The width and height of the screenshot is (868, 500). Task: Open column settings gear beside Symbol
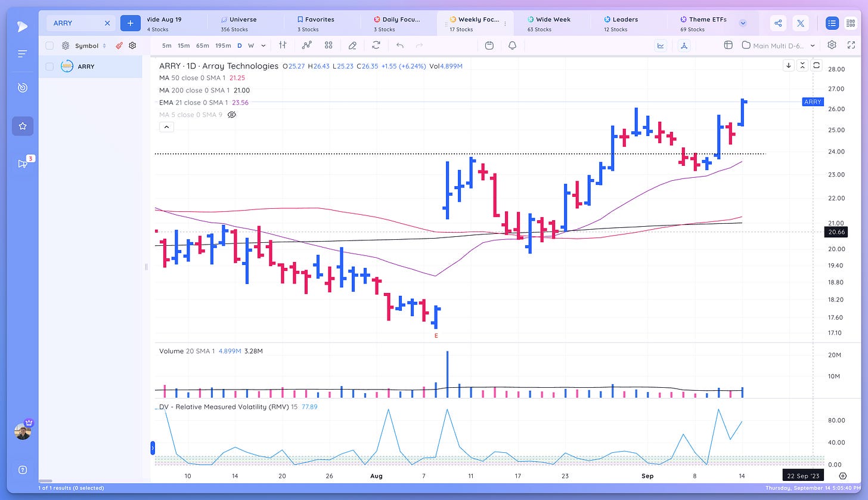click(66, 45)
